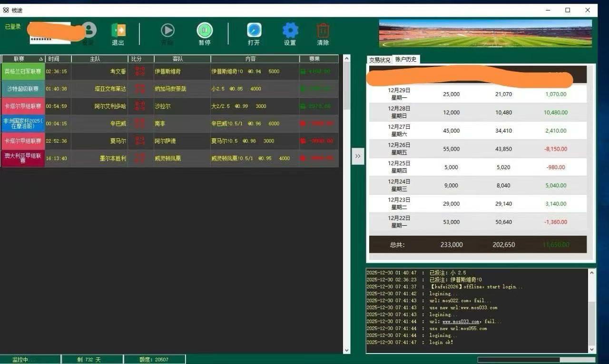The width and height of the screenshot is (609, 364).
Task: Click the 清除 trash can icon
Action: [x=323, y=31]
